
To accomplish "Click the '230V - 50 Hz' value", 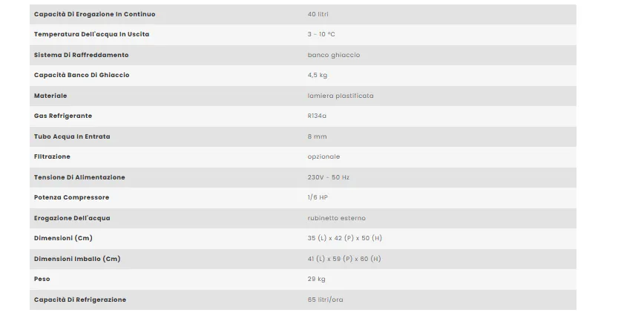I will point(328,177).
